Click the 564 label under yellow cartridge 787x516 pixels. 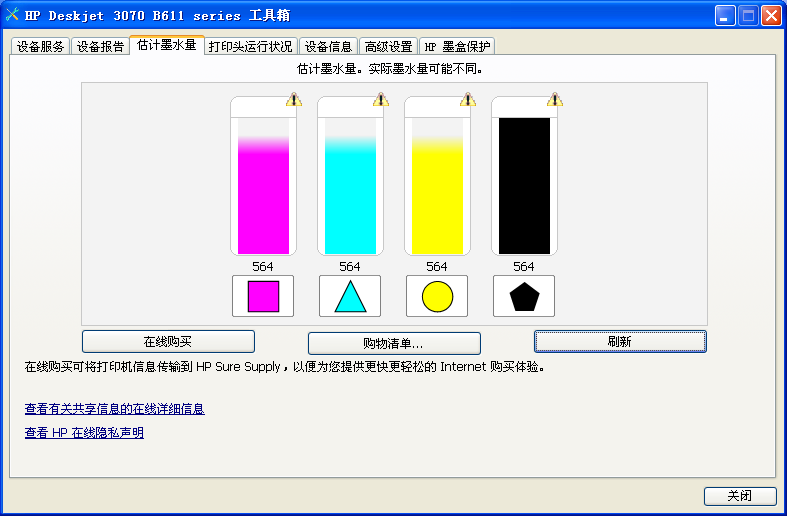[x=437, y=267]
